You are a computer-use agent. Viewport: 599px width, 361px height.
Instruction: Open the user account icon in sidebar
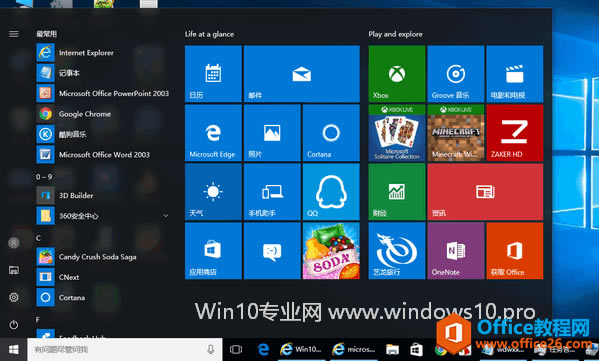pyautogui.click(x=14, y=243)
